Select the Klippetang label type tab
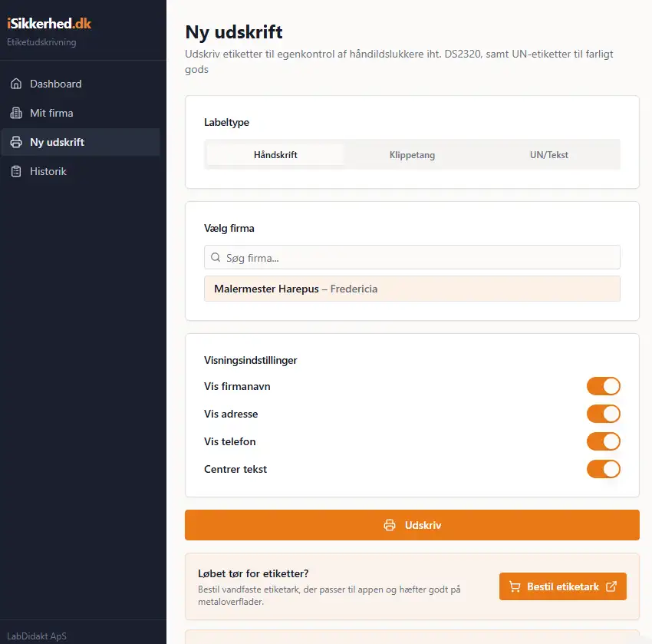 click(412, 155)
